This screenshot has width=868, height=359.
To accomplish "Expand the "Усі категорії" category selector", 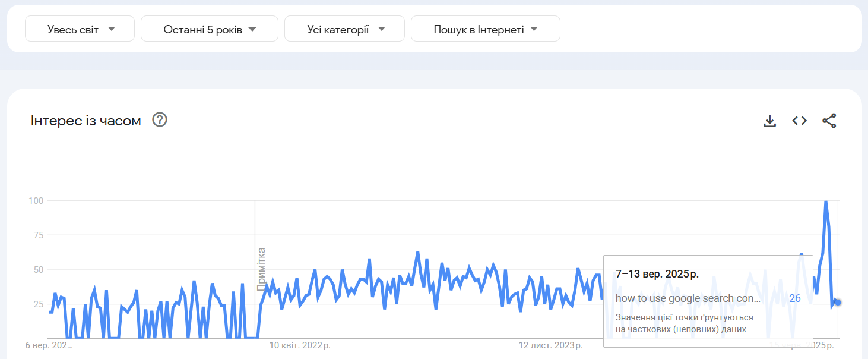I will pos(344,28).
